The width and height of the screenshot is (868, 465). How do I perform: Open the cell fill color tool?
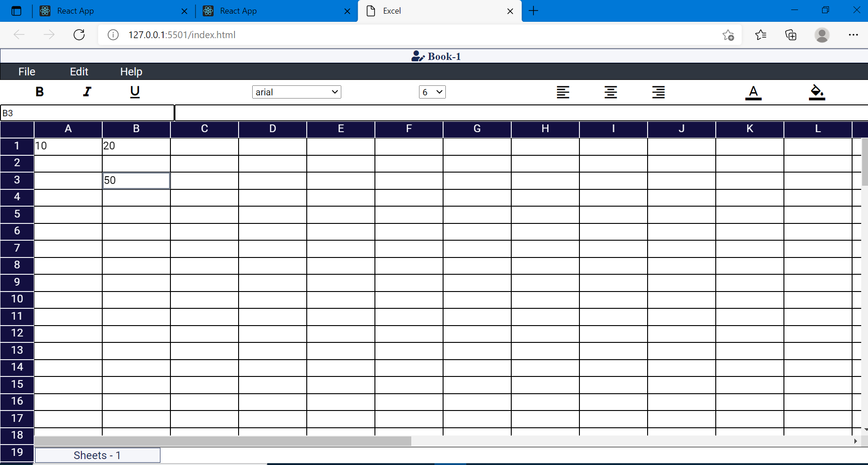pyautogui.click(x=817, y=92)
